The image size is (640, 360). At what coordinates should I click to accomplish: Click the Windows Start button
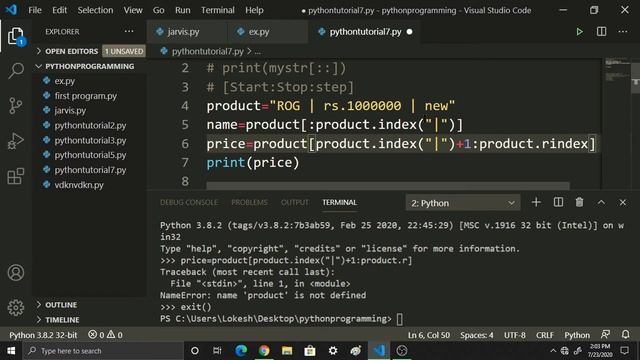tap(11, 351)
